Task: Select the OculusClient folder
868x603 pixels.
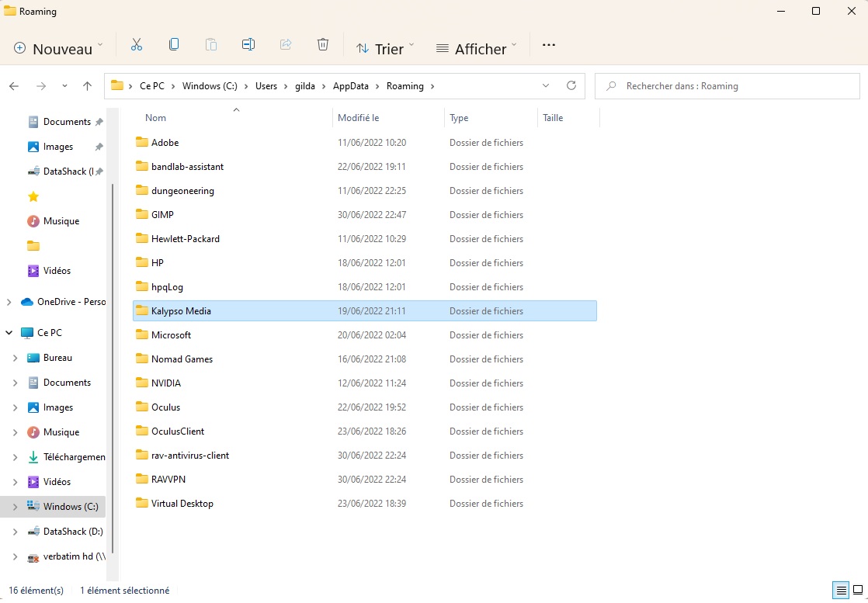Action: point(178,431)
